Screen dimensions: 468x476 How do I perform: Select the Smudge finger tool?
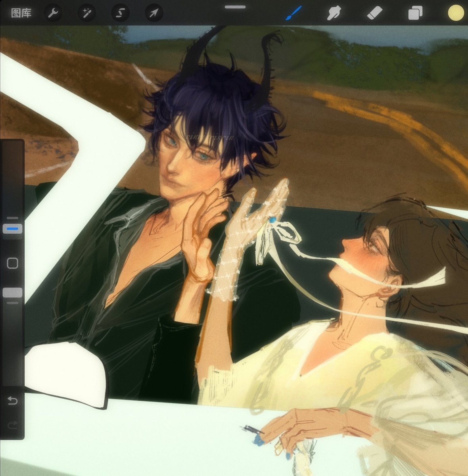point(334,13)
